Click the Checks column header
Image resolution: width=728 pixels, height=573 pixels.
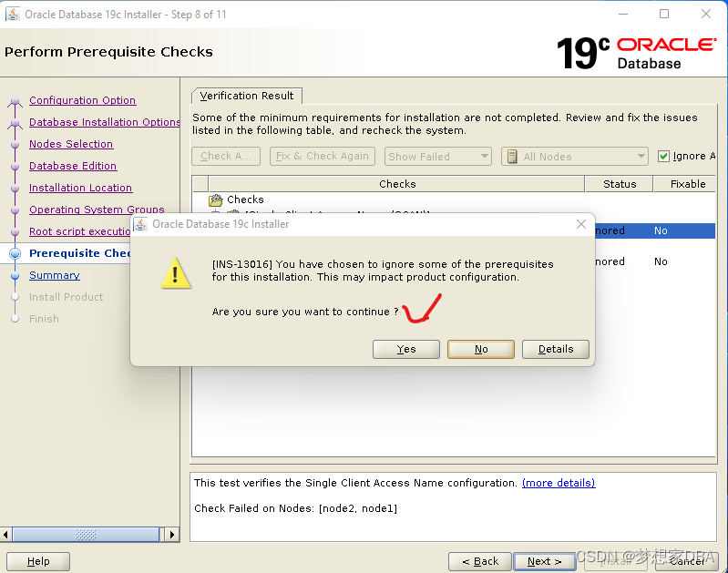pyautogui.click(x=396, y=184)
